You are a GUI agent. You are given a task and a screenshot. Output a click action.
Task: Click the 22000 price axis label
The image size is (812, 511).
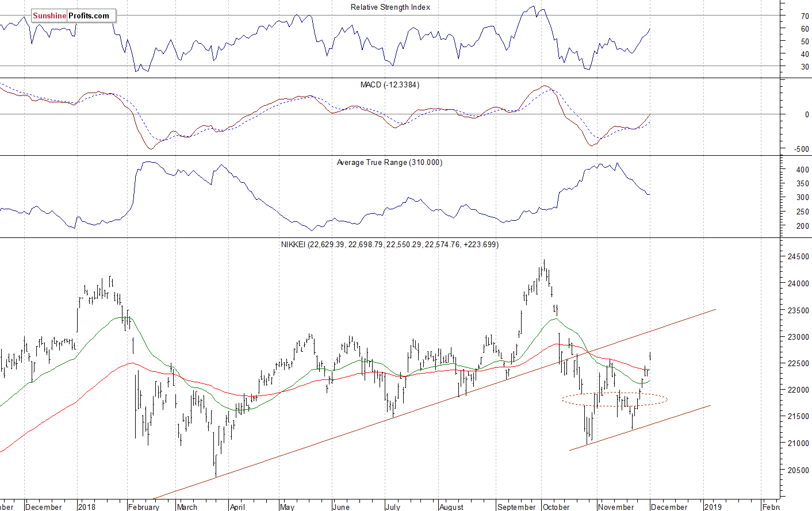(798, 390)
